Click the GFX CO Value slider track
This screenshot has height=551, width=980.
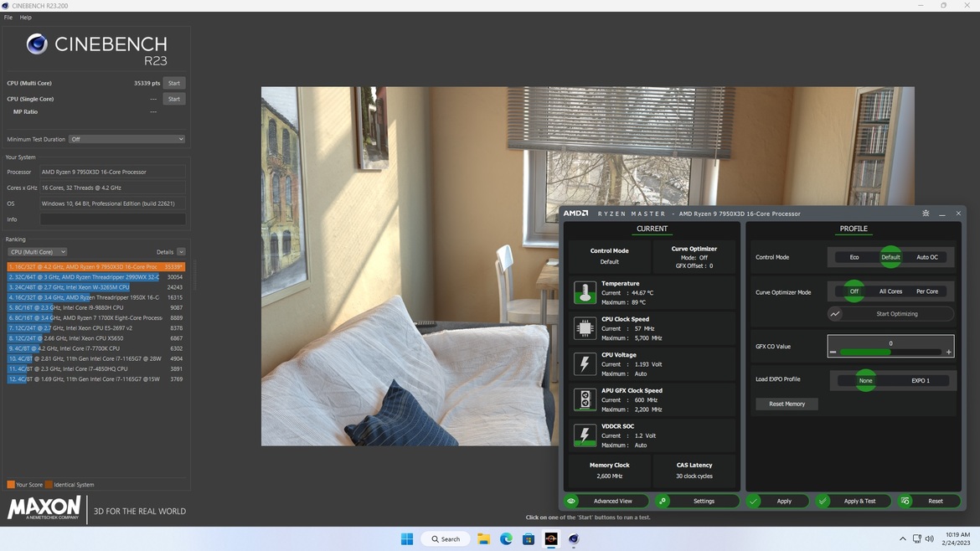pyautogui.click(x=890, y=353)
